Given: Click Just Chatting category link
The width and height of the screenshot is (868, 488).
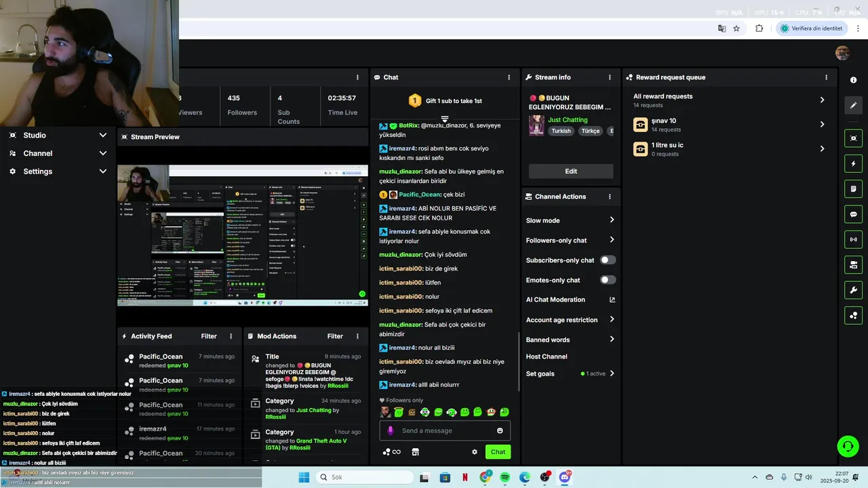Looking at the screenshot, I should [x=568, y=120].
